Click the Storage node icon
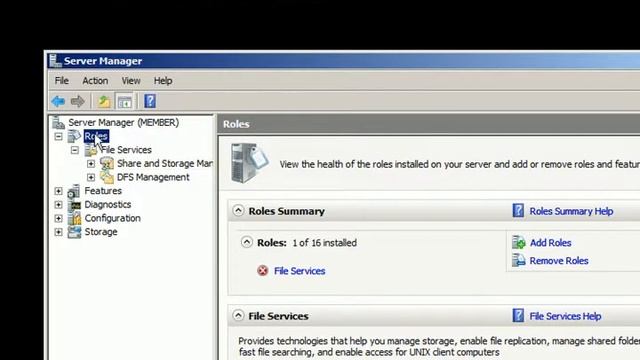This screenshot has height=360, width=640. pos(74,232)
